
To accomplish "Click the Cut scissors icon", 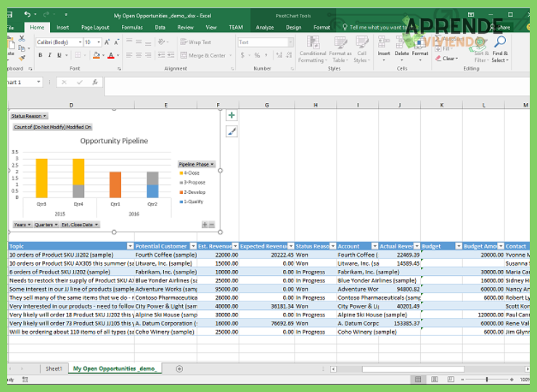I will (22, 38).
